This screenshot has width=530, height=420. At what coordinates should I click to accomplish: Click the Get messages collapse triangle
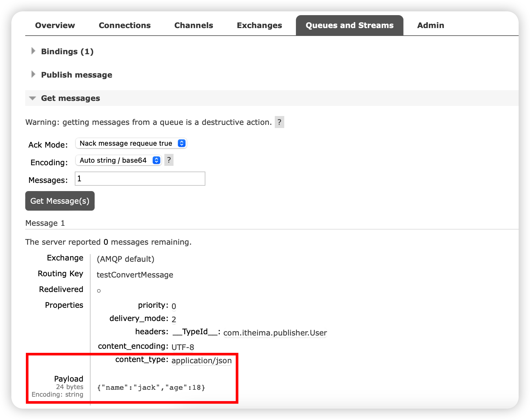coord(32,98)
